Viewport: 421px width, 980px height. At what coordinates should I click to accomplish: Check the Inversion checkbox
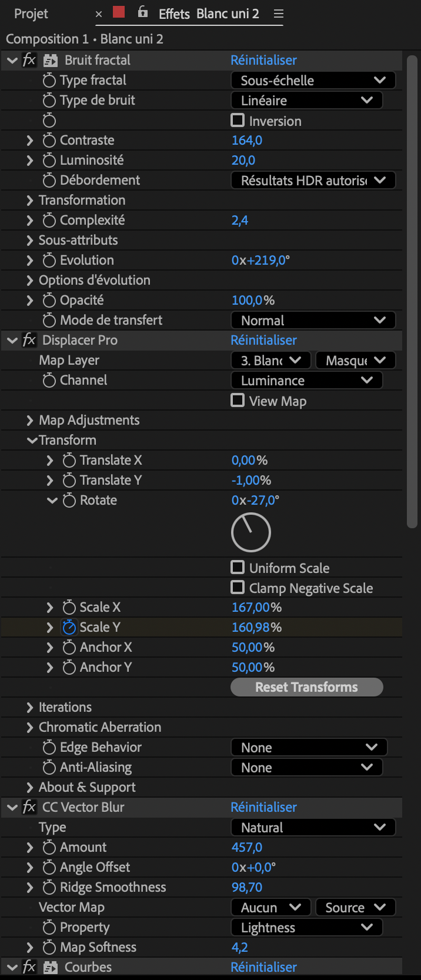coord(238,121)
